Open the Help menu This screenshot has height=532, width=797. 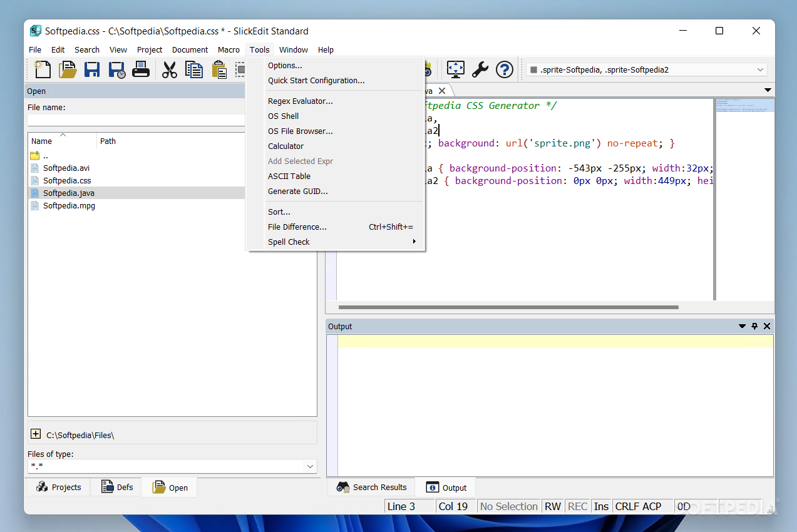(x=326, y=49)
